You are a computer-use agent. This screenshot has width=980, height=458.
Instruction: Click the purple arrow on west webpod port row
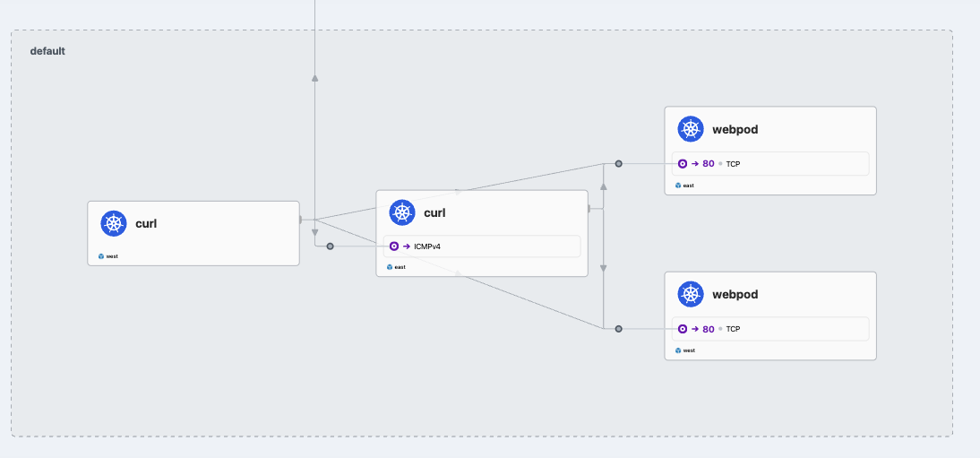695,329
